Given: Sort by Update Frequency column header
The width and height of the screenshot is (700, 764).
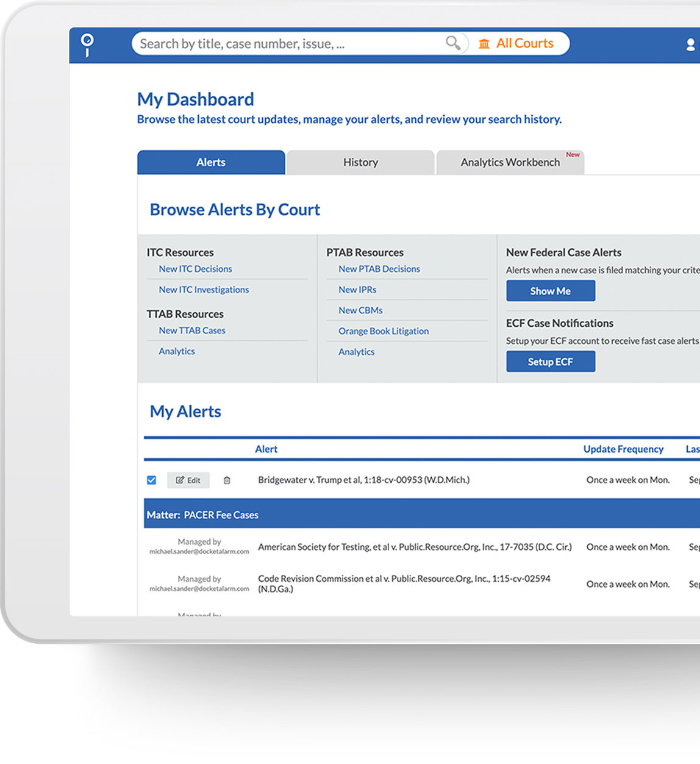Looking at the screenshot, I should tap(623, 449).
